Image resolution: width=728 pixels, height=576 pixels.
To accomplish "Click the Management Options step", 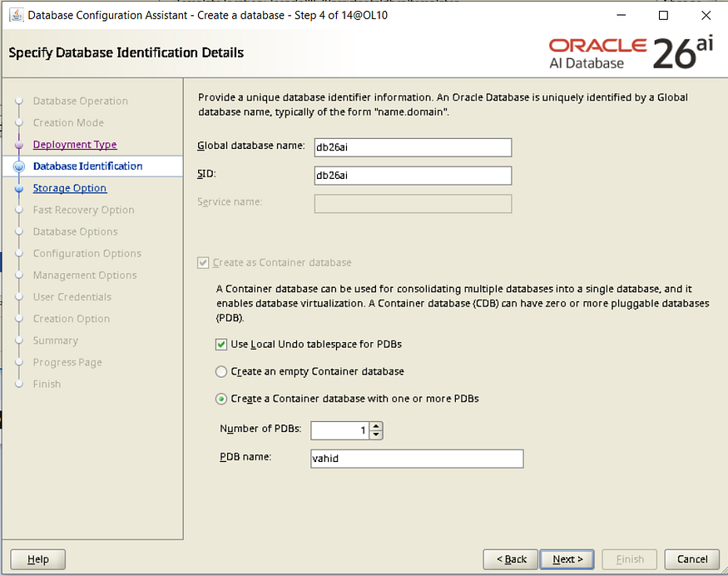I will (x=85, y=276).
